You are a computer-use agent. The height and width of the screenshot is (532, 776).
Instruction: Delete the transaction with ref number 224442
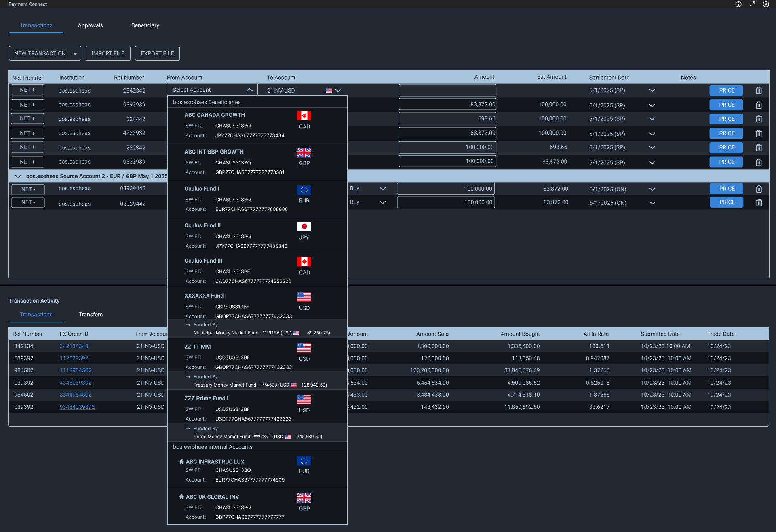click(x=759, y=119)
